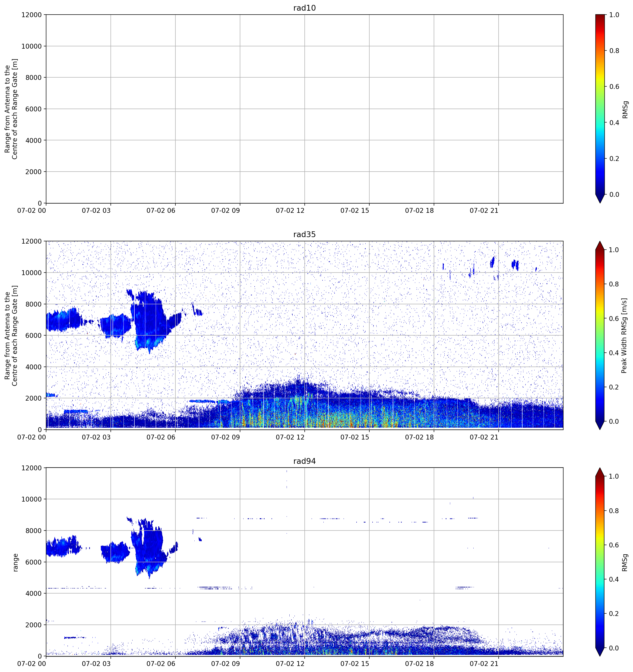
Task: Click the rad94 RMSg colorbar
Action: [600, 562]
